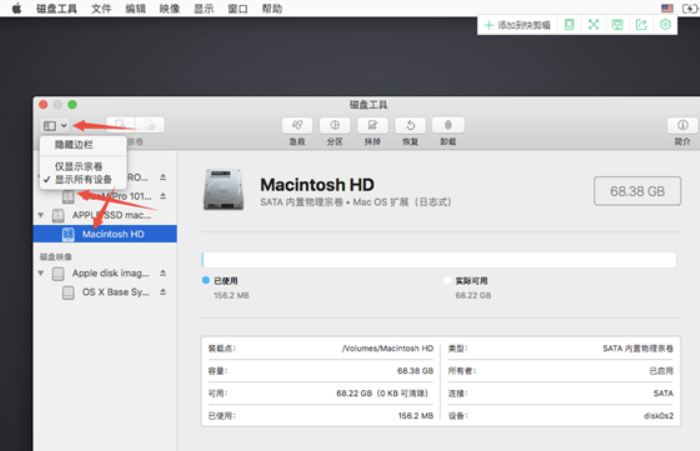Click the /Volumes/Macintosh HD mount point value
Viewport: 700px width, 451px height.
point(388,348)
